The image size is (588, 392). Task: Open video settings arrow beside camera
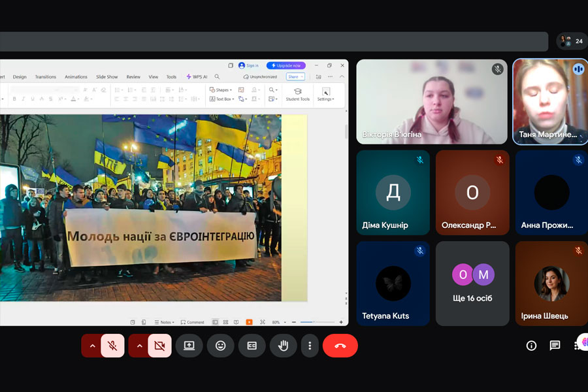139,346
